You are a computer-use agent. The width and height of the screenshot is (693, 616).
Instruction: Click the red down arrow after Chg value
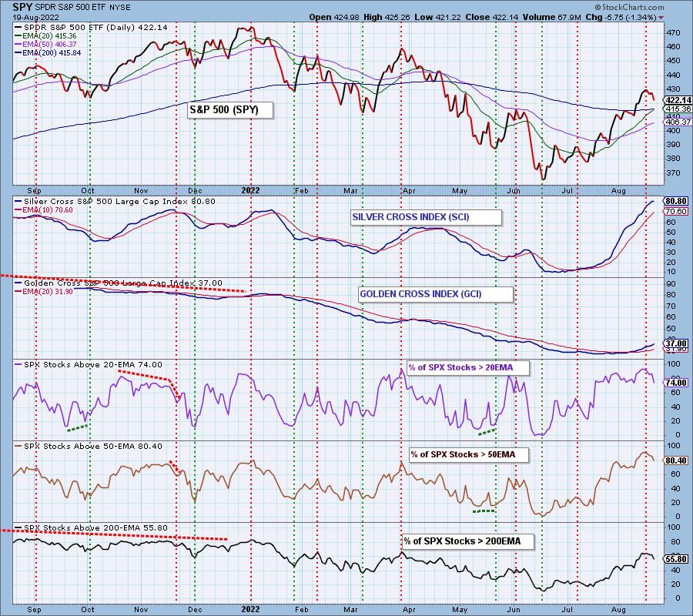pyautogui.click(x=661, y=18)
